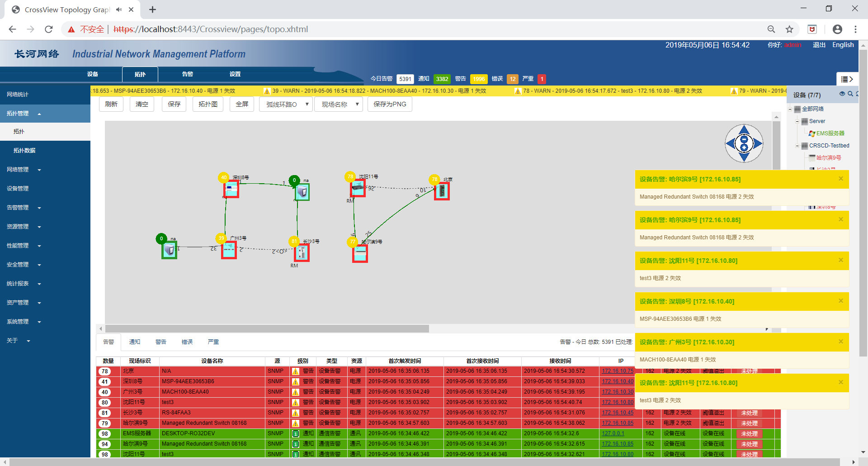Viewport: 868px width, 466px height.
Task: Click the topology horizontal scrollbar
Action: [x=267, y=328]
